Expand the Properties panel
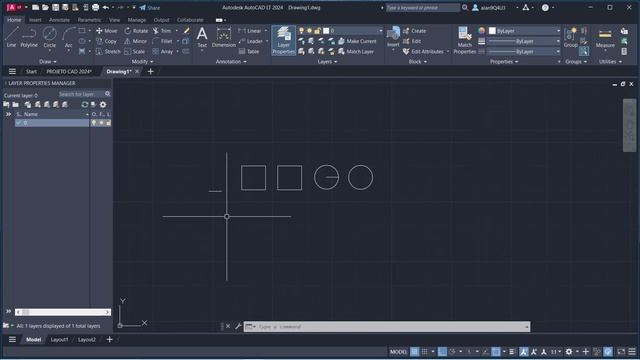 (x=504, y=62)
